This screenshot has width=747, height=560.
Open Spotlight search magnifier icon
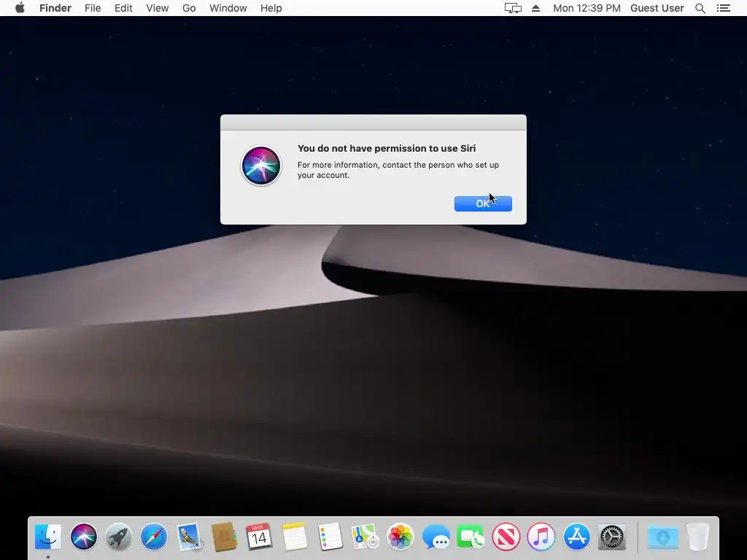coord(700,8)
